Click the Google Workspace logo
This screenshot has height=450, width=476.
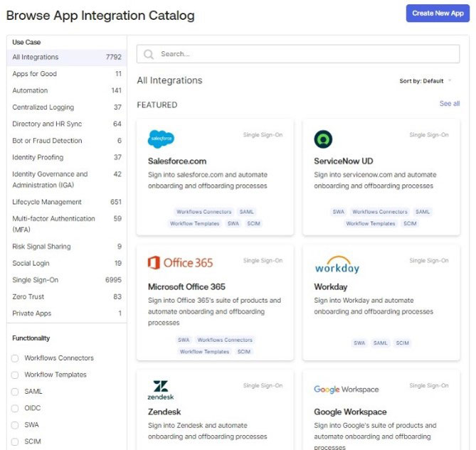(346, 390)
